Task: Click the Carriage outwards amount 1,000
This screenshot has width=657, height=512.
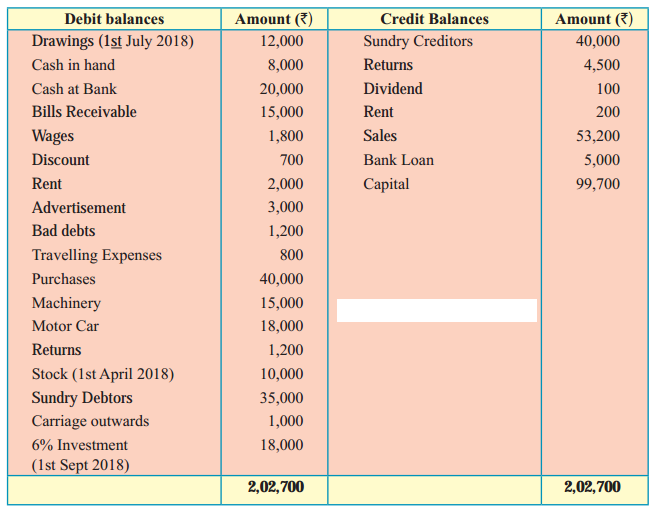Action: tap(286, 421)
